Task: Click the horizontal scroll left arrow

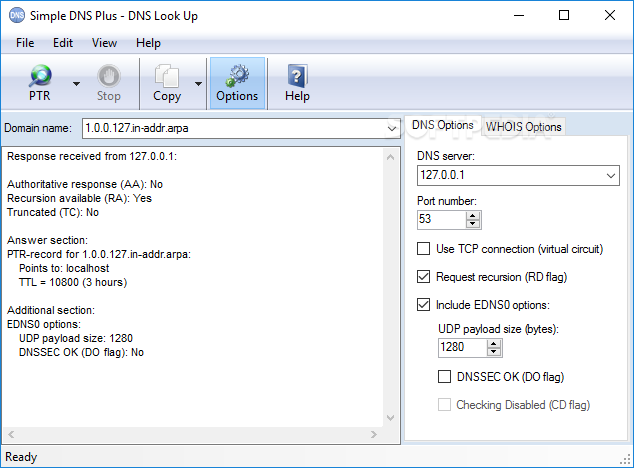Action: pyautogui.click(x=11, y=434)
